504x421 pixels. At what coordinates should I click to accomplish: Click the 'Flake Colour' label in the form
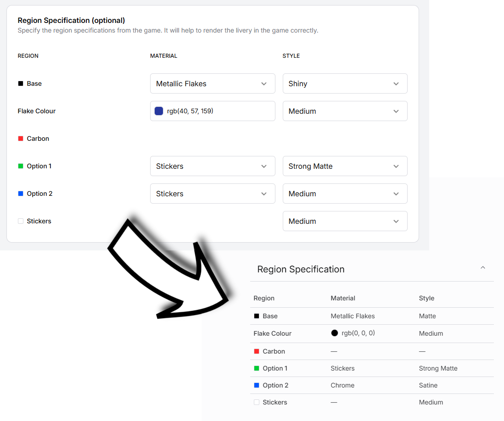coord(37,111)
